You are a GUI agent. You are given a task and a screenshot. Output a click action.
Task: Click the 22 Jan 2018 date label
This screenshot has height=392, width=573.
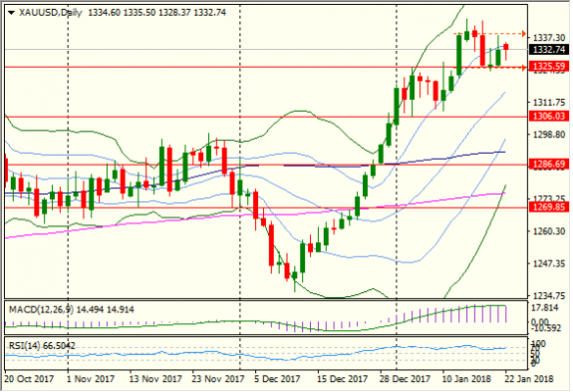pos(530,379)
